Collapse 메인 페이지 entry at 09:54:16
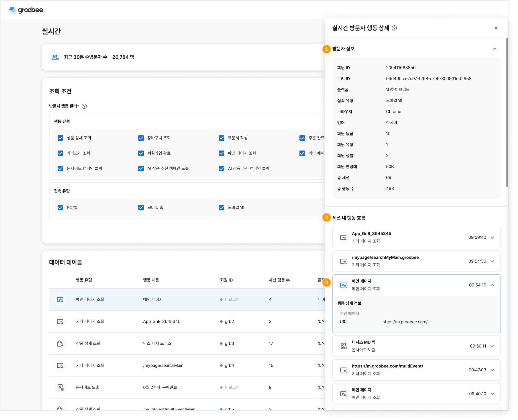Viewport: 518px width, 420px height. pyautogui.click(x=492, y=285)
